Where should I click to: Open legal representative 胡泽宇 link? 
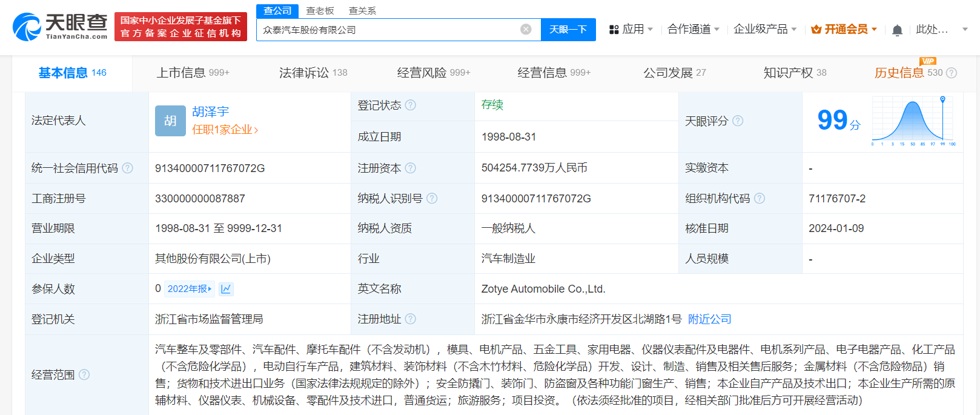click(210, 111)
